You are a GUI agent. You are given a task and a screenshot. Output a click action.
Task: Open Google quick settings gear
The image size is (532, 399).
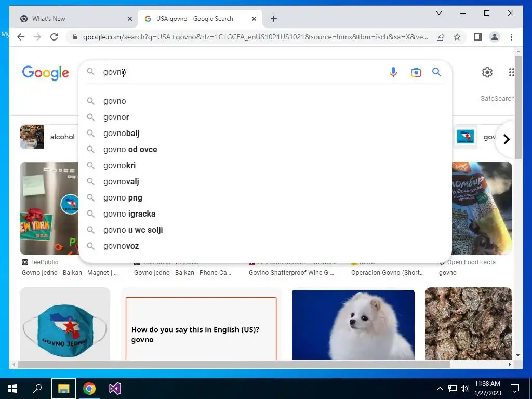[x=487, y=72]
